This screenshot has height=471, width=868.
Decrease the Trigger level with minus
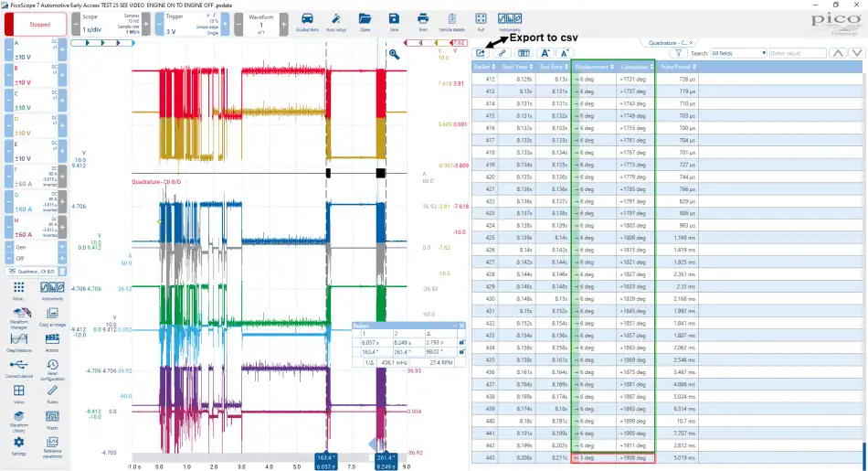159,25
